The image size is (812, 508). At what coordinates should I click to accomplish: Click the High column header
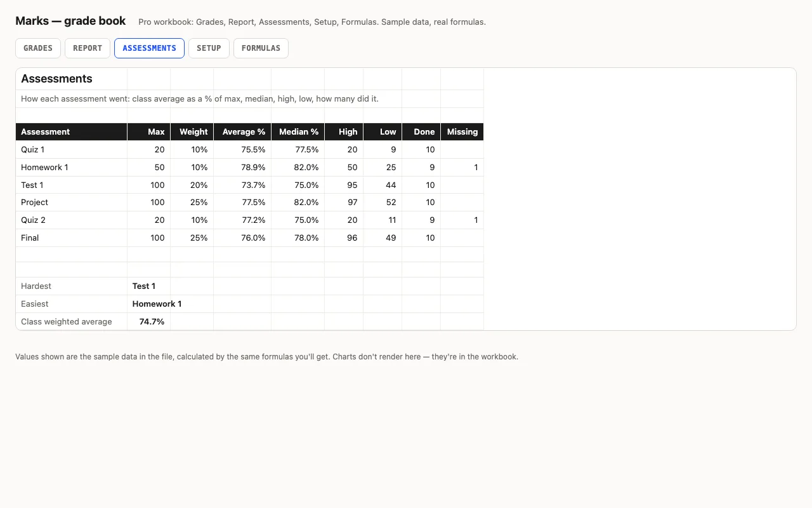click(344, 132)
